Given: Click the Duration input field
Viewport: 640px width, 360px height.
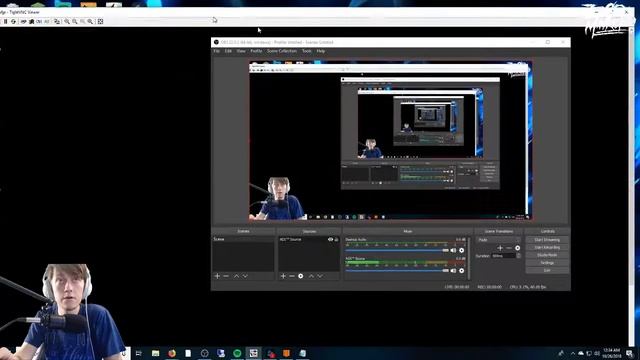Looking at the screenshot, I should coord(503,256).
